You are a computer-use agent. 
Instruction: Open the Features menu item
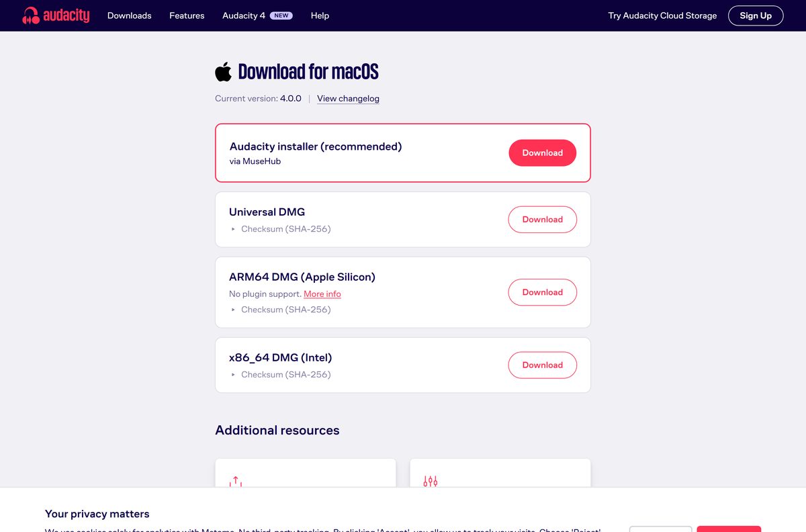187,15
